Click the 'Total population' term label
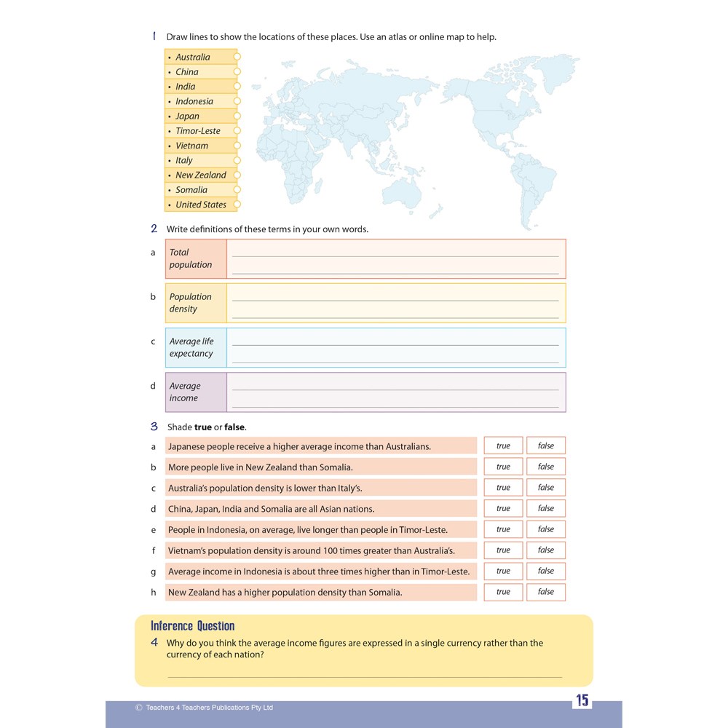 [x=190, y=258]
